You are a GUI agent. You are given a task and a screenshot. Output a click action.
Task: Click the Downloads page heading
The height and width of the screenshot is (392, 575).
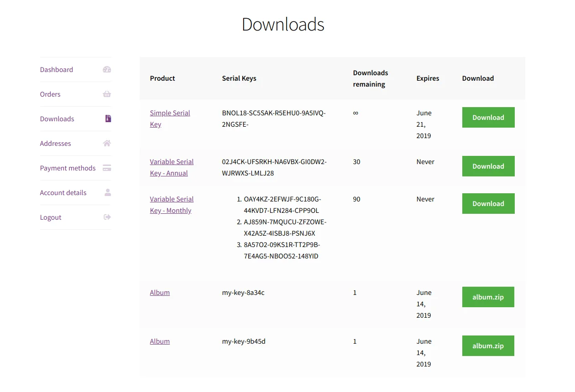pos(283,24)
